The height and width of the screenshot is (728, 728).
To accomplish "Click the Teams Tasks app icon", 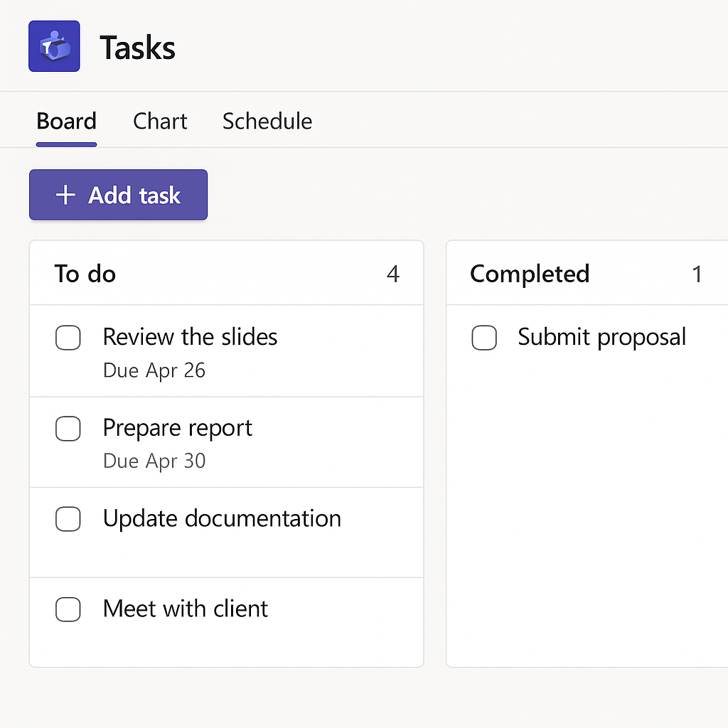I will 54,46.
